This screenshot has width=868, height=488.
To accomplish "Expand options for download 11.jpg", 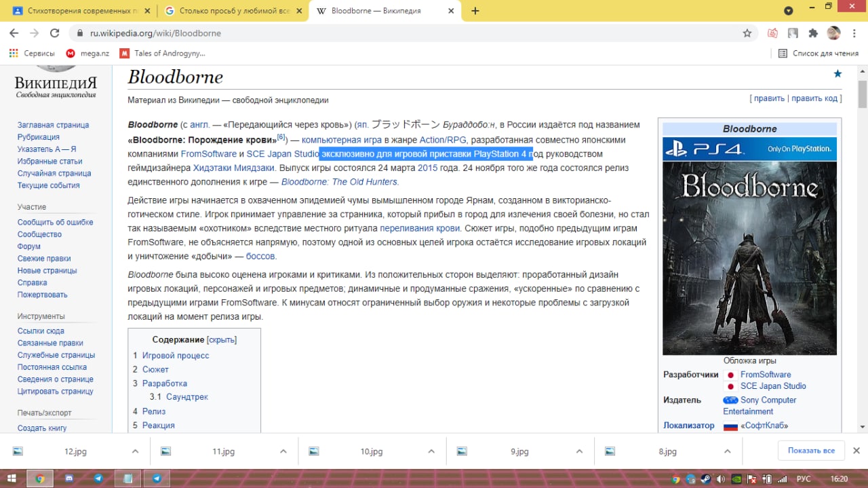I will click(283, 451).
